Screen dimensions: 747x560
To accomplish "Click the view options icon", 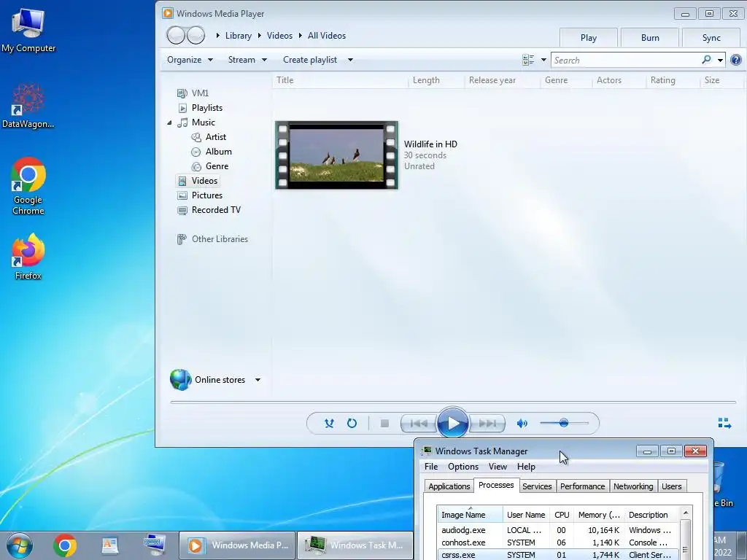I will point(528,60).
